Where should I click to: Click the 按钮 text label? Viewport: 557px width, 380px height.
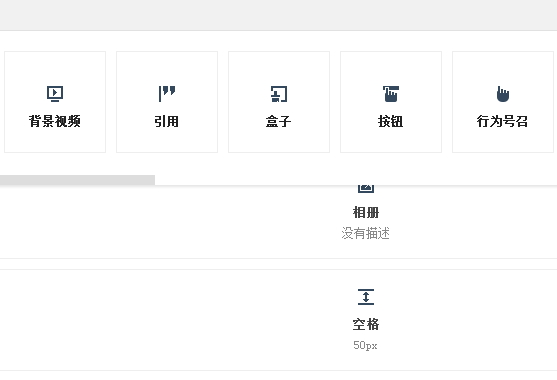pyautogui.click(x=391, y=121)
